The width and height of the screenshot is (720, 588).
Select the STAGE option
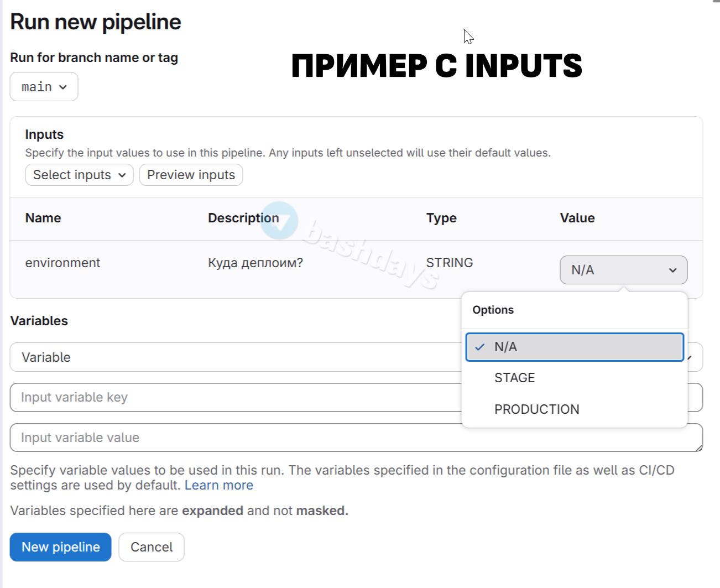(x=515, y=378)
